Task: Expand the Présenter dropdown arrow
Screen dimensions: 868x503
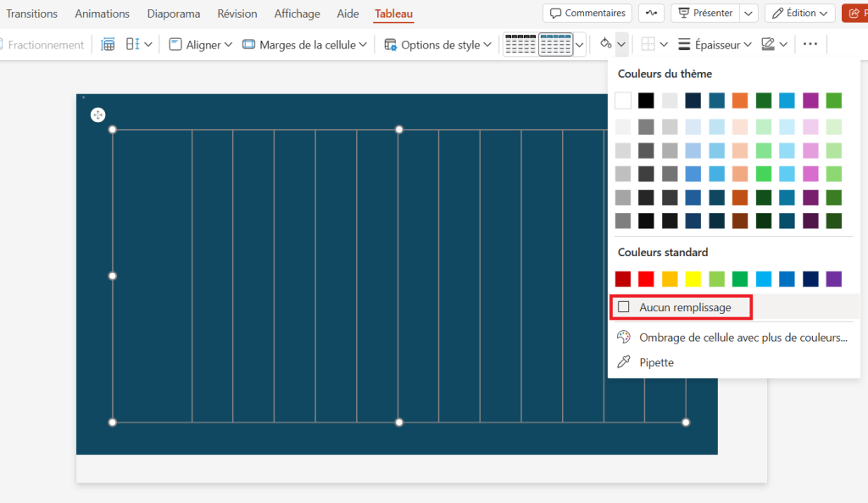Action: coord(748,13)
